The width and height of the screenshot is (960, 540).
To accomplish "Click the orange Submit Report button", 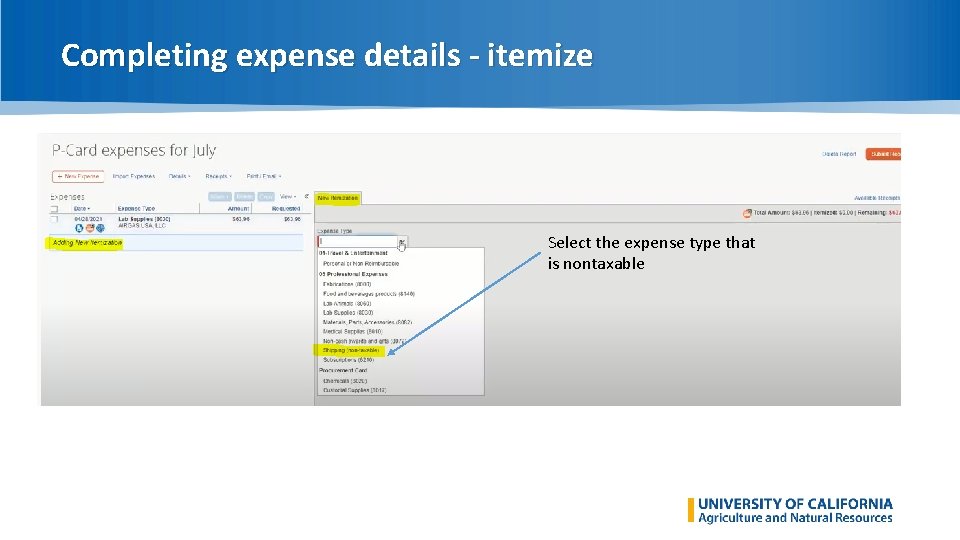I will (x=883, y=154).
